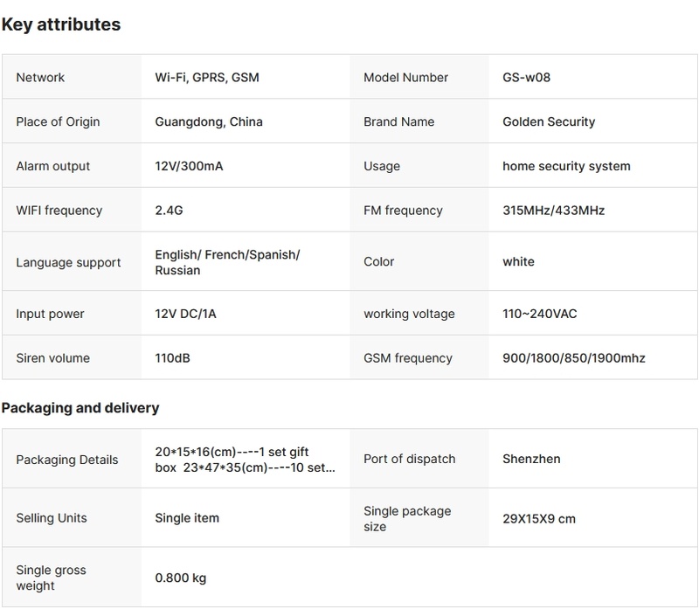
Task: Click the Golden Security brand name
Action: coord(549,122)
